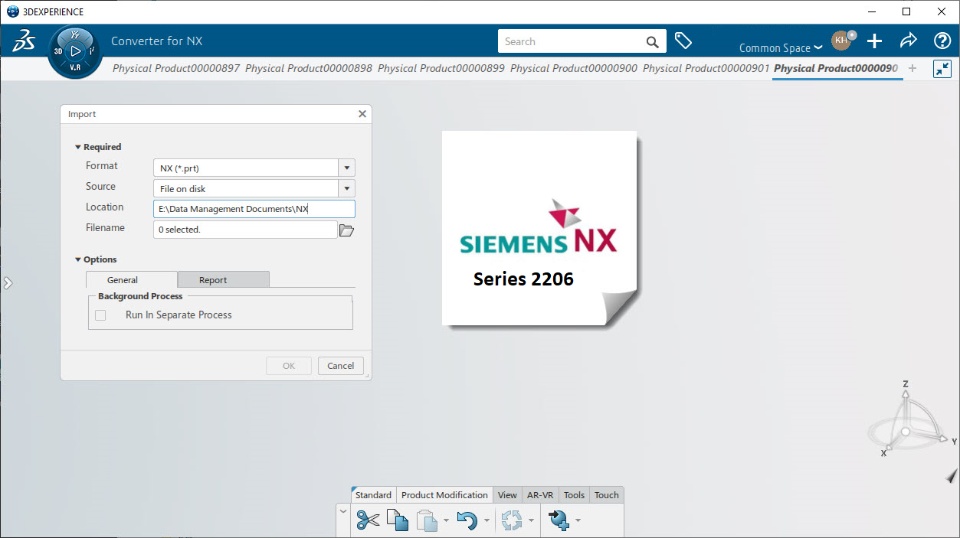
Task: Close the Import dialog
Action: tap(362, 114)
